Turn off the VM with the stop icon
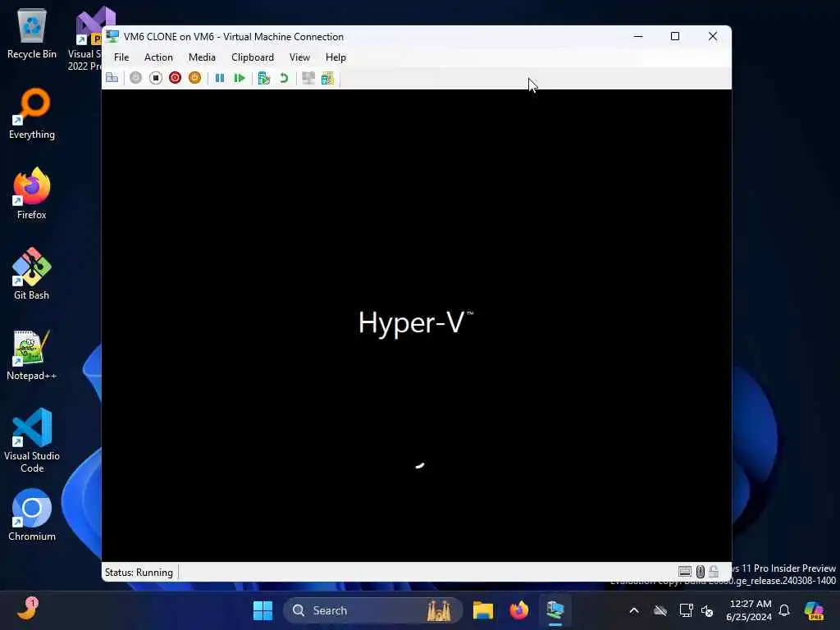The image size is (840, 630). pyautogui.click(x=155, y=78)
